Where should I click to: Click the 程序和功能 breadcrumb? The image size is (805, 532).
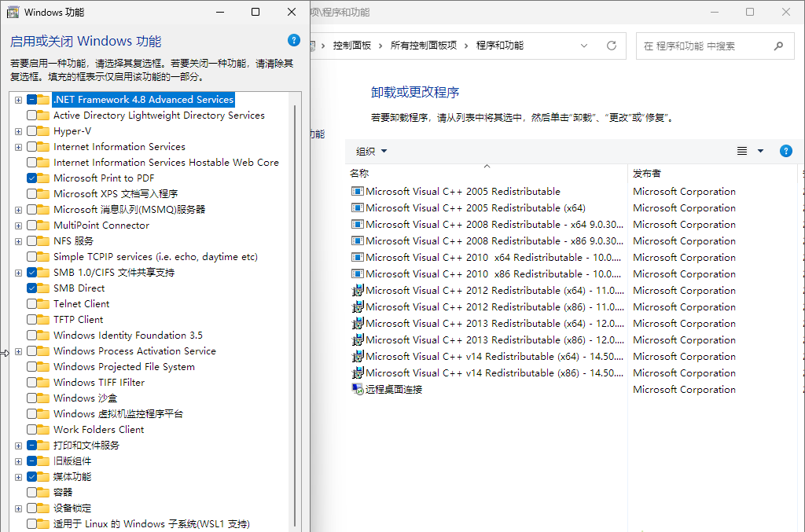(499, 46)
